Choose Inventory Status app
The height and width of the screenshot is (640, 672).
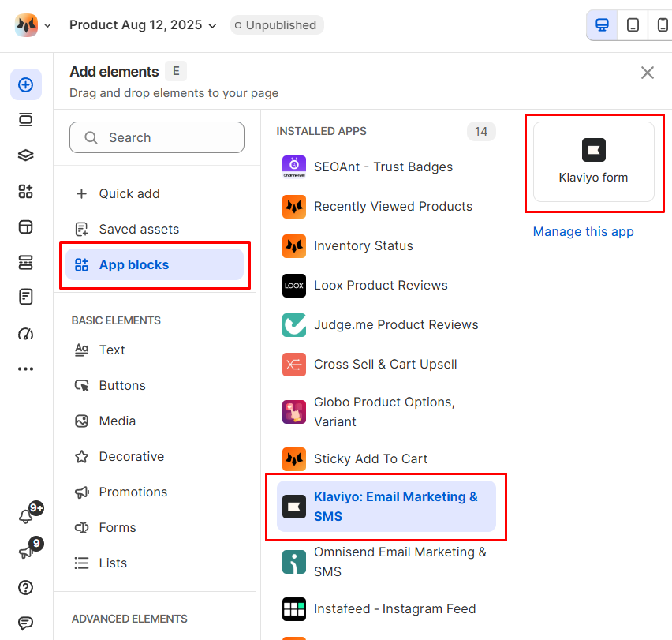(x=386, y=245)
